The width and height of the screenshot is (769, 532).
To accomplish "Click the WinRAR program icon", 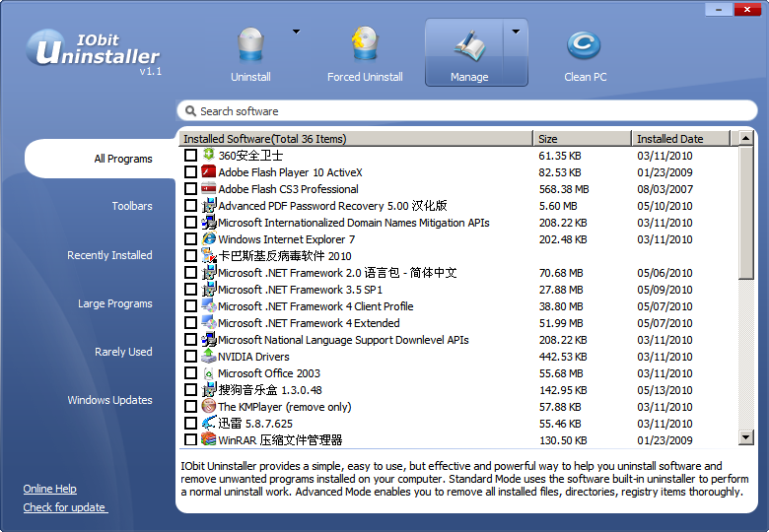I will (209, 439).
